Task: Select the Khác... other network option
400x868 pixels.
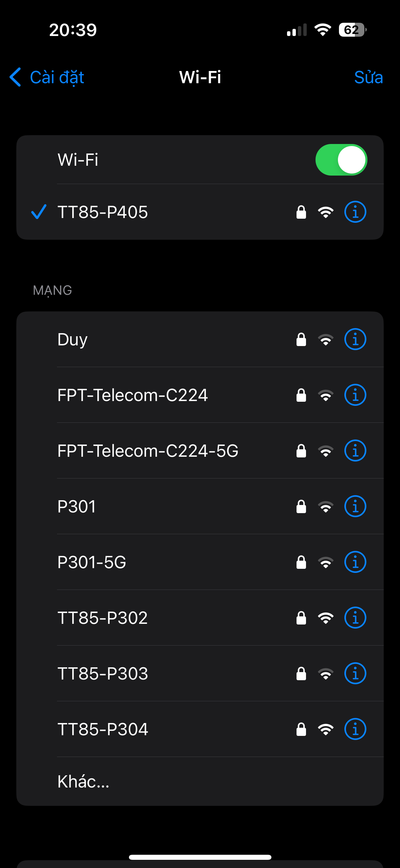Action: pos(83,781)
